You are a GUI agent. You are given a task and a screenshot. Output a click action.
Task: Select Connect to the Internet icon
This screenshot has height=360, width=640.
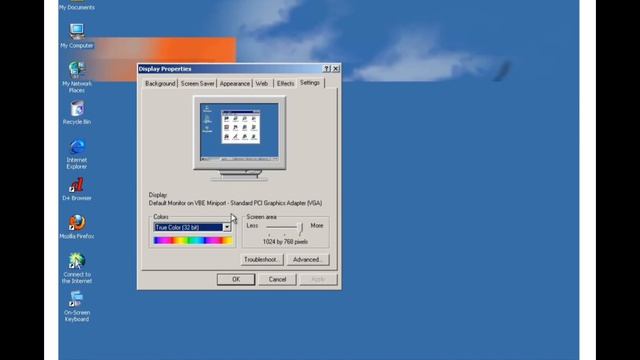click(x=77, y=268)
